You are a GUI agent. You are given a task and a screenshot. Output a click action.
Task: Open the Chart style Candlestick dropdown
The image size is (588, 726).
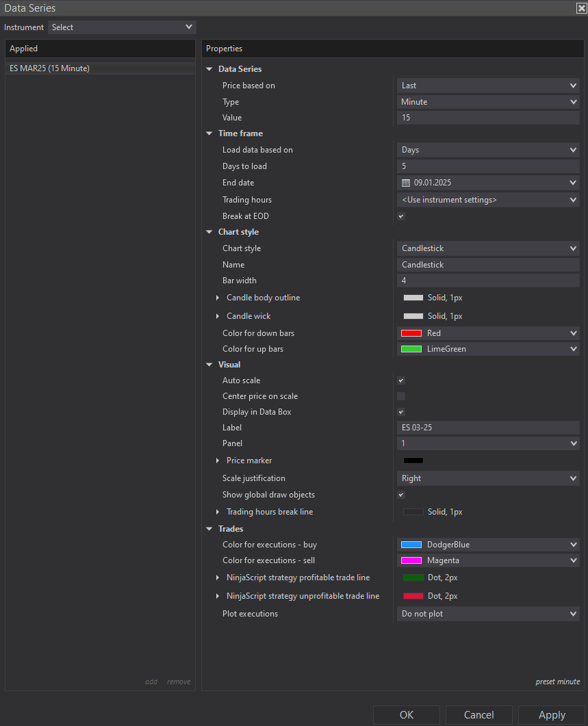point(488,248)
